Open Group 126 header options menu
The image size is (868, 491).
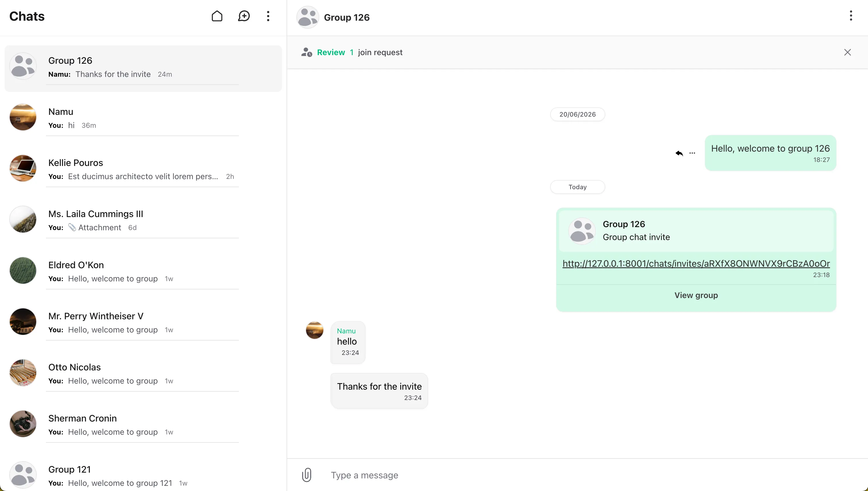click(x=851, y=16)
